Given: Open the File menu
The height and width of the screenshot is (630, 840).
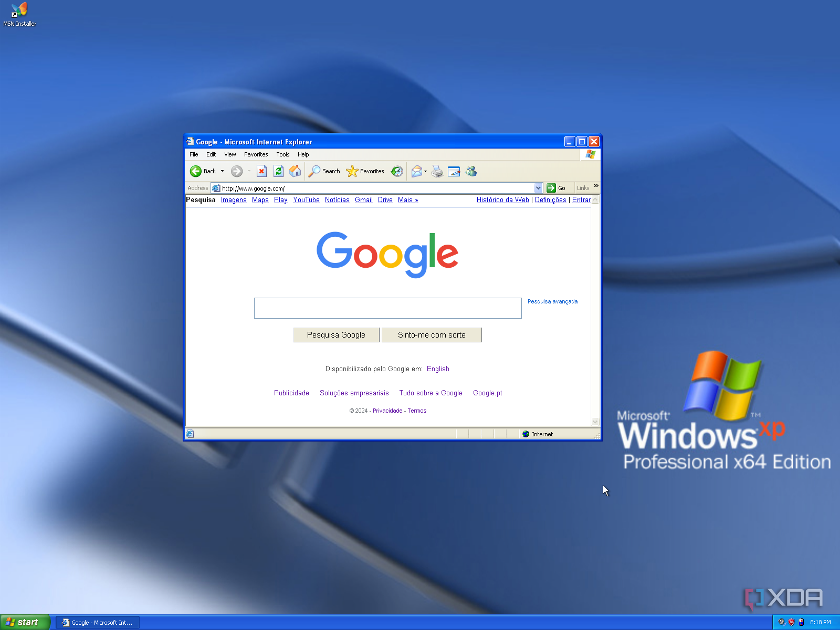Looking at the screenshot, I should tap(194, 154).
